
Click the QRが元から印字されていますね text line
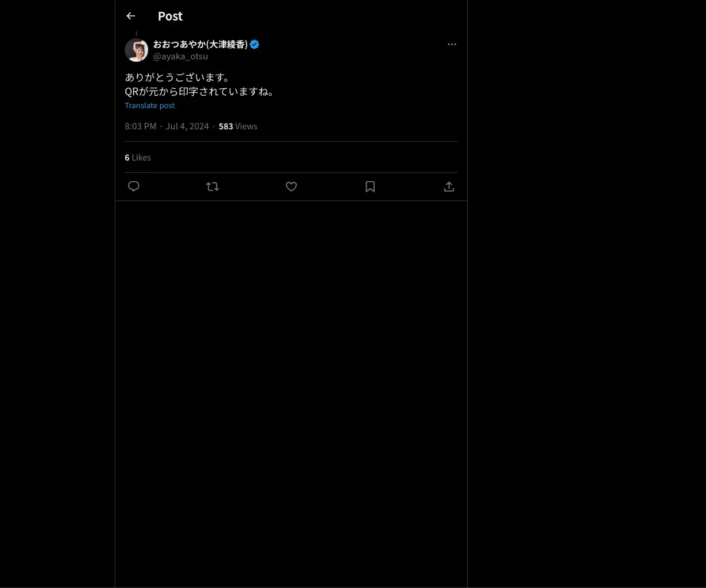(200, 91)
